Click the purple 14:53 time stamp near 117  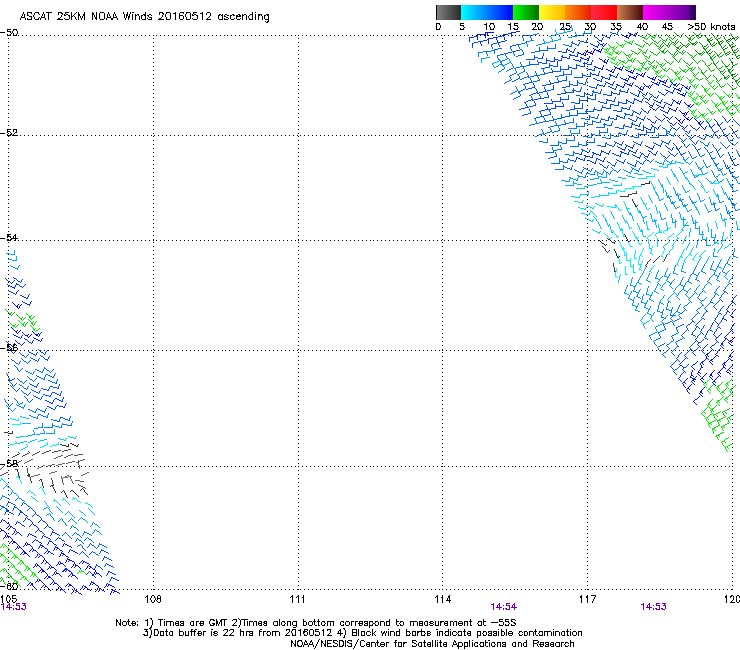tap(654, 607)
